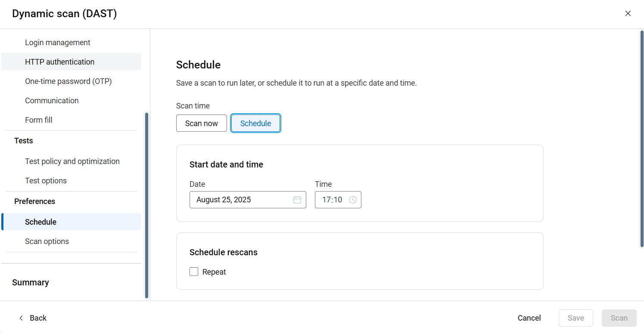
Task: Click the August 25, 2025 date field
Action: tap(241, 200)
